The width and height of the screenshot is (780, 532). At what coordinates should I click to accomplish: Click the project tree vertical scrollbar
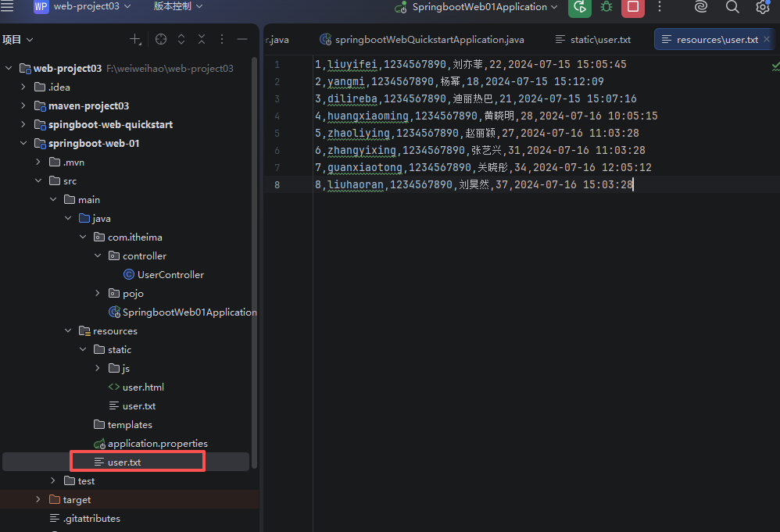[x=254, y=262]
